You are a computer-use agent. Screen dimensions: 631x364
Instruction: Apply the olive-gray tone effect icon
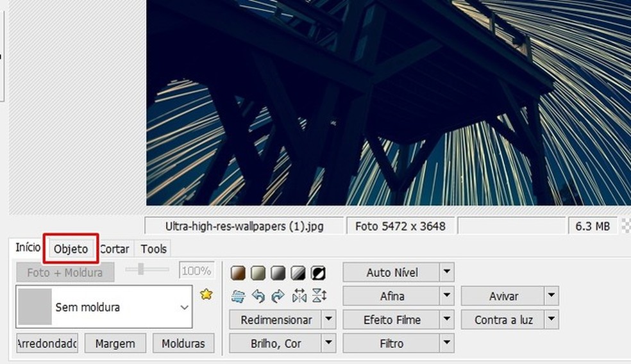[258, 273]
